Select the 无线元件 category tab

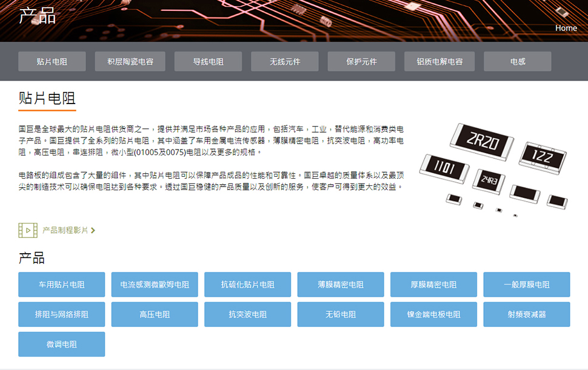click(x=285, y=62)
